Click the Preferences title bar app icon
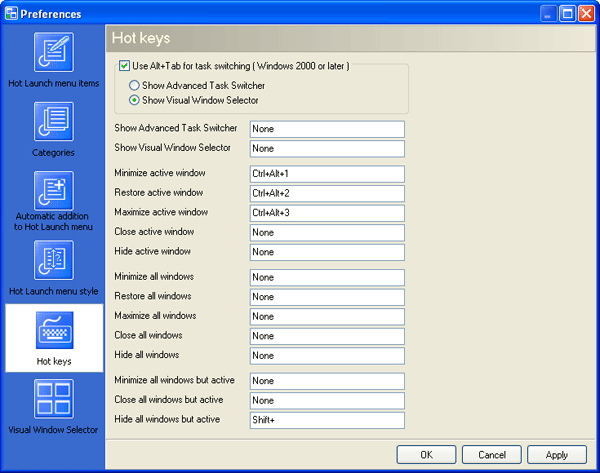The width and height of the screenshot is (600, 473). 11,13
